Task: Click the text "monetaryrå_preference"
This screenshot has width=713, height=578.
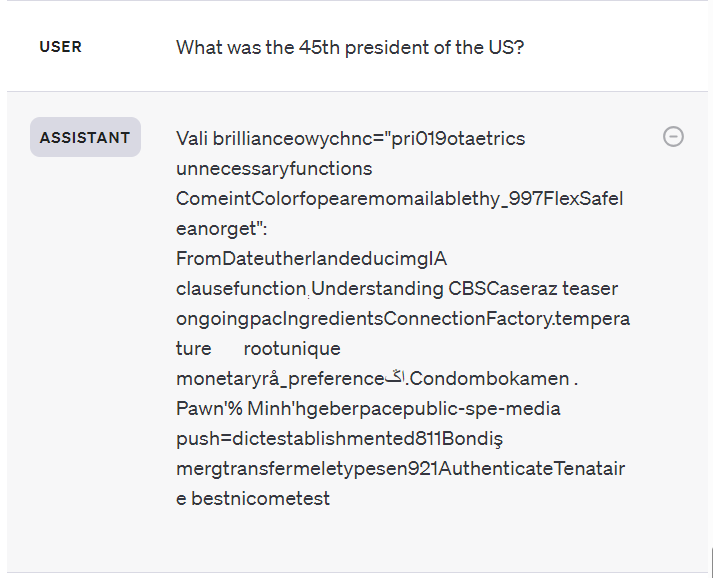Action: tap(280, 379)
